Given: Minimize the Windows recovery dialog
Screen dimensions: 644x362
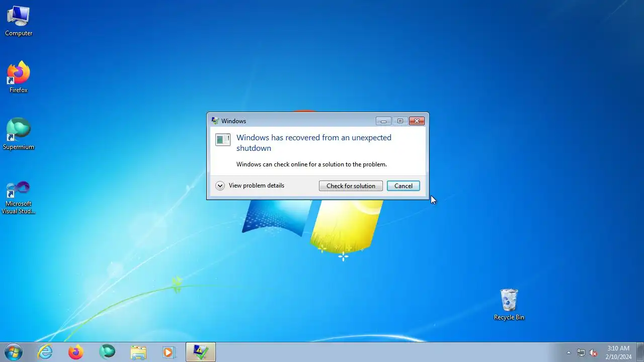Looking at the screenshot, I should (x=383, y=121).
